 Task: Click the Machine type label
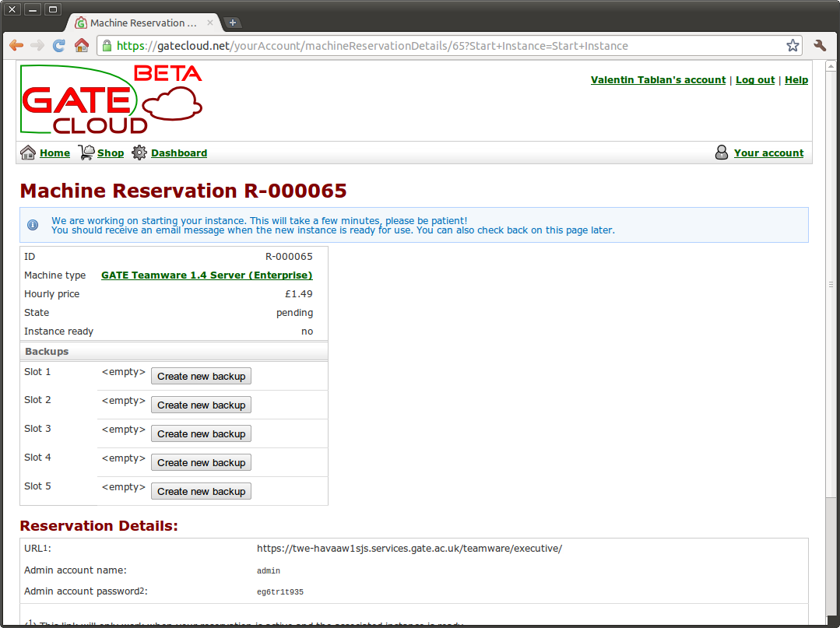click(54, 275)
